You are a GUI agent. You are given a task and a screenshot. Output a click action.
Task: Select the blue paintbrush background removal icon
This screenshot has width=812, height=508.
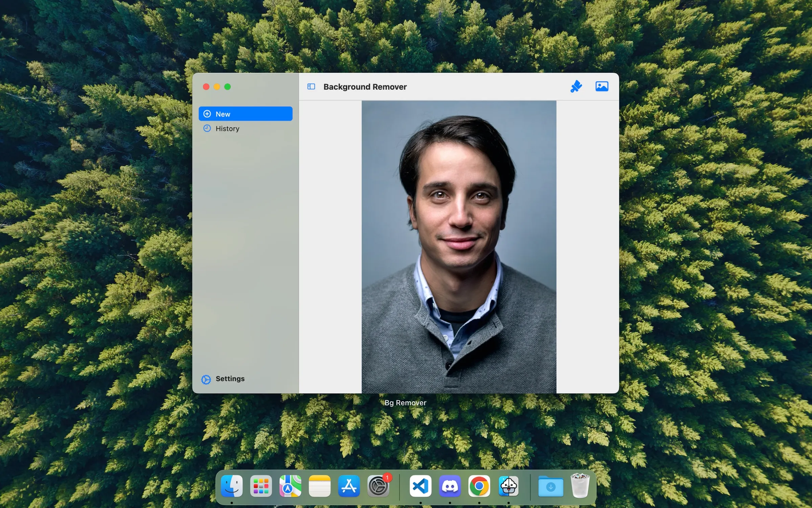(x=577, y=86)
